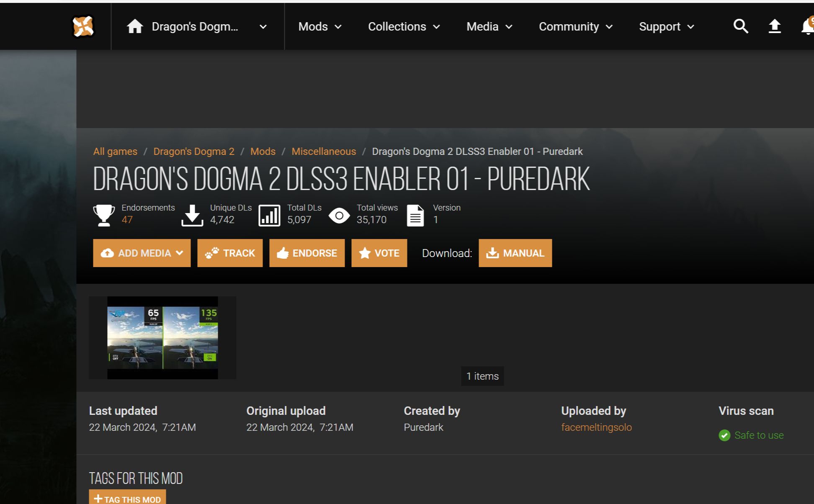Open search with the magnifier icon
Viewport: 814px width, 504px height.
[x=740, y=26]
